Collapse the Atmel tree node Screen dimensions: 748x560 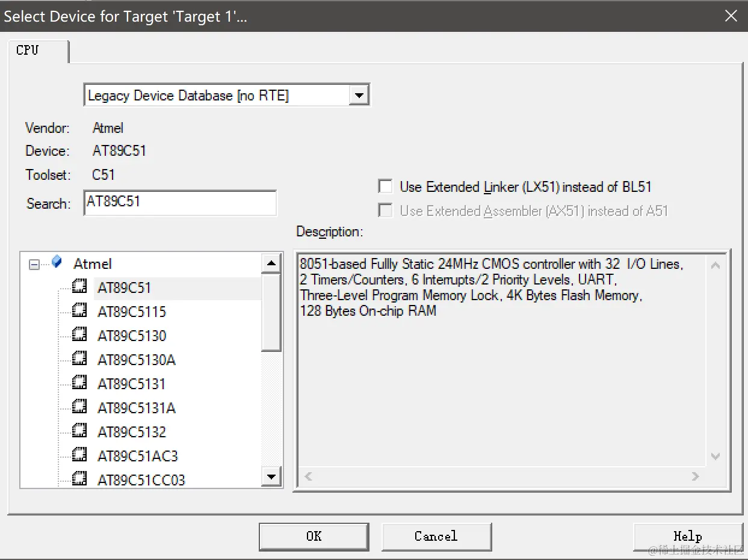35,264
